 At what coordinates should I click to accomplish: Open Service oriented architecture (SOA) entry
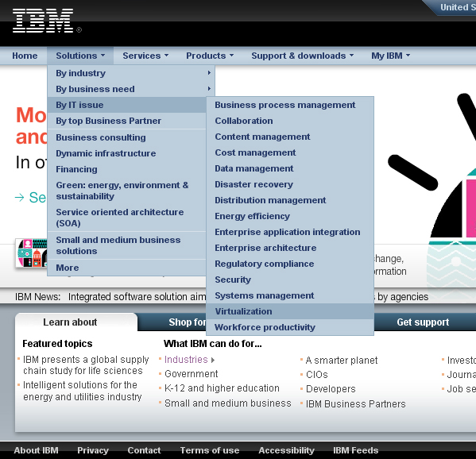pyautogui.click(x=127, y=218)
